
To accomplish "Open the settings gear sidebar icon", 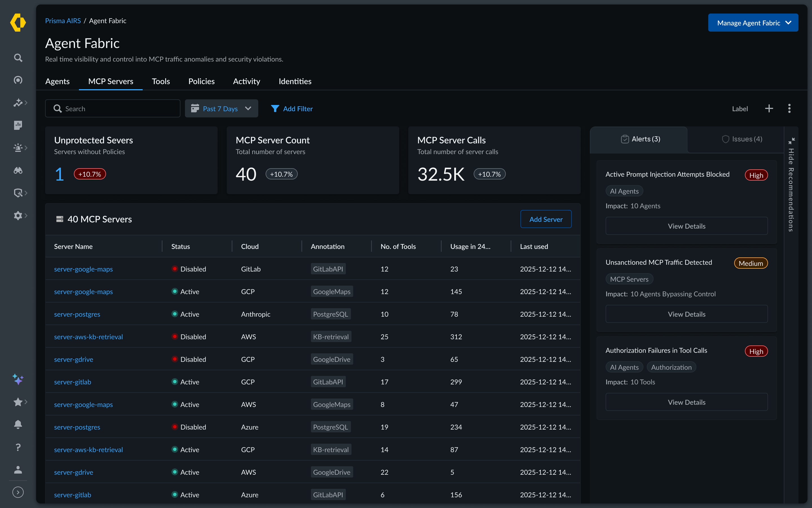I will pos(18,215).
